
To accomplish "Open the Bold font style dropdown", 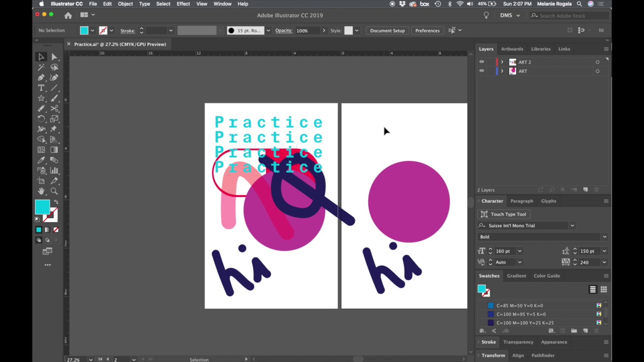I will (604, 237).
